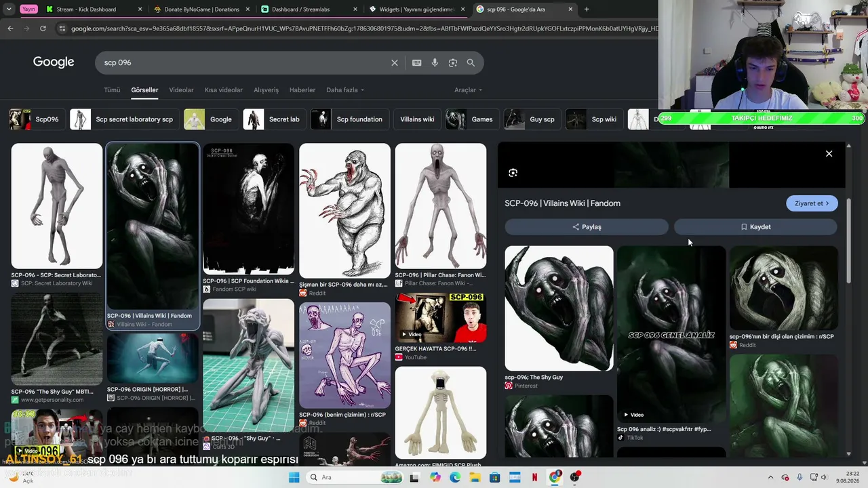Close the Widgets browser tab
Screen dimensions: 868x488
click(463, 9)
